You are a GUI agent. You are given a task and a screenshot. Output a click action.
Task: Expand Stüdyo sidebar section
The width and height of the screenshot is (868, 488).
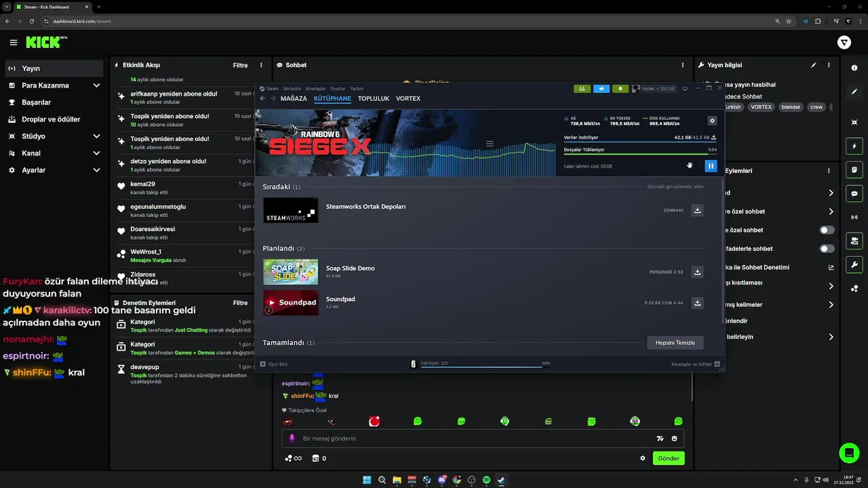(x=96, y=136)
